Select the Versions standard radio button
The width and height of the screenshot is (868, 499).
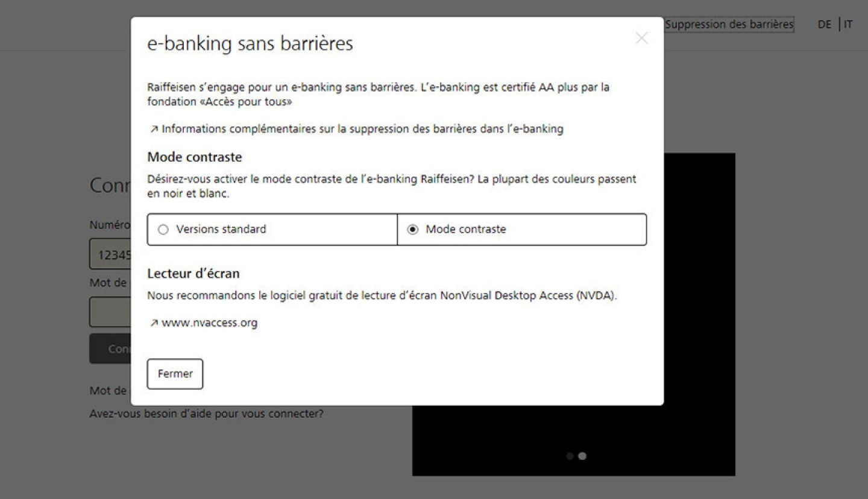(163, 230)
